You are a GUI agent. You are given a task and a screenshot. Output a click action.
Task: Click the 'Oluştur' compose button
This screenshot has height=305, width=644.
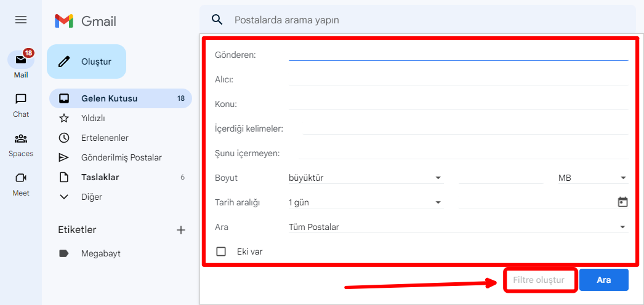click(87, 61)
